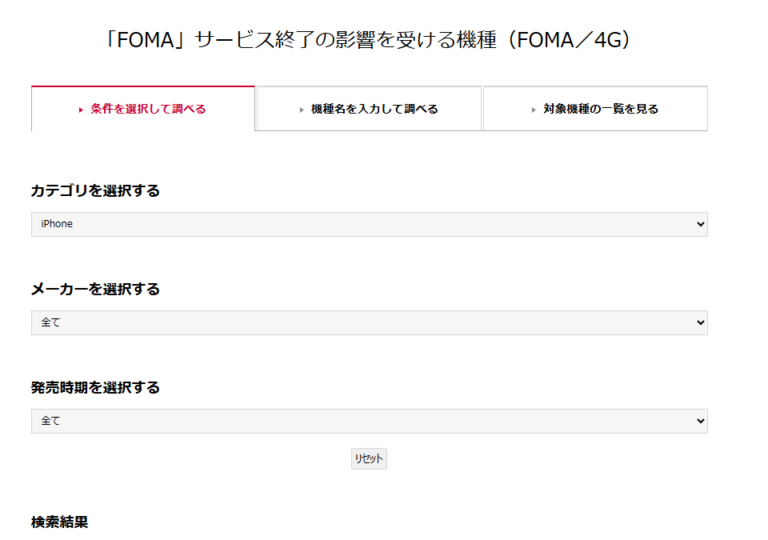Switch to the 条件を選択して調べる tab
768x540 pixels.
(x=148, y=110)
